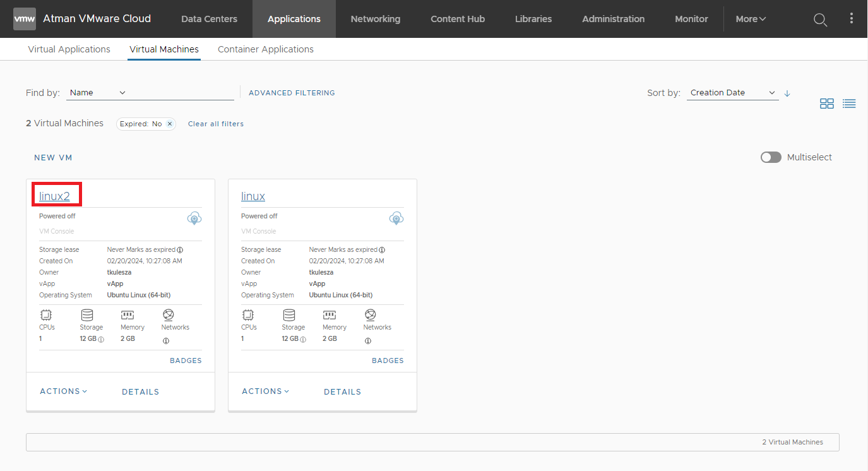Click the NEW VM button

point(53,158)
